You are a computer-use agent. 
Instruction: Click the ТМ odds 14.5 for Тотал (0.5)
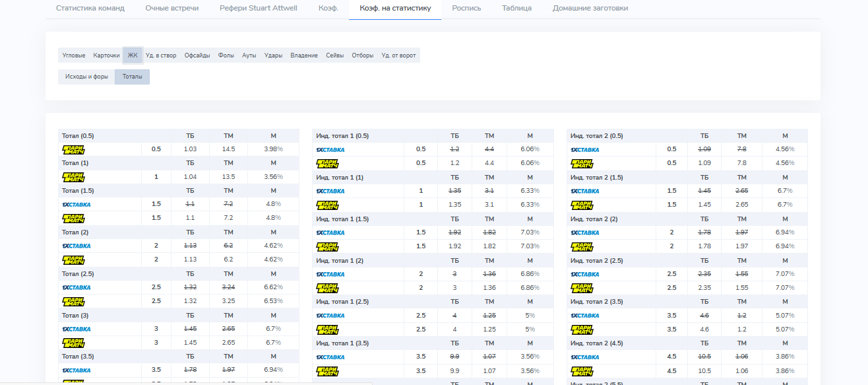tap(228, 149)
